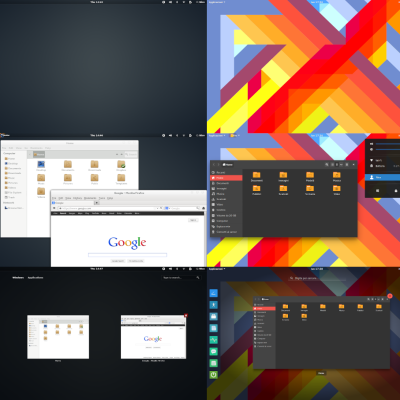Select Cestino in the full-size dark Files sidebar
This screenshot has width=400, height=400.
226,210
